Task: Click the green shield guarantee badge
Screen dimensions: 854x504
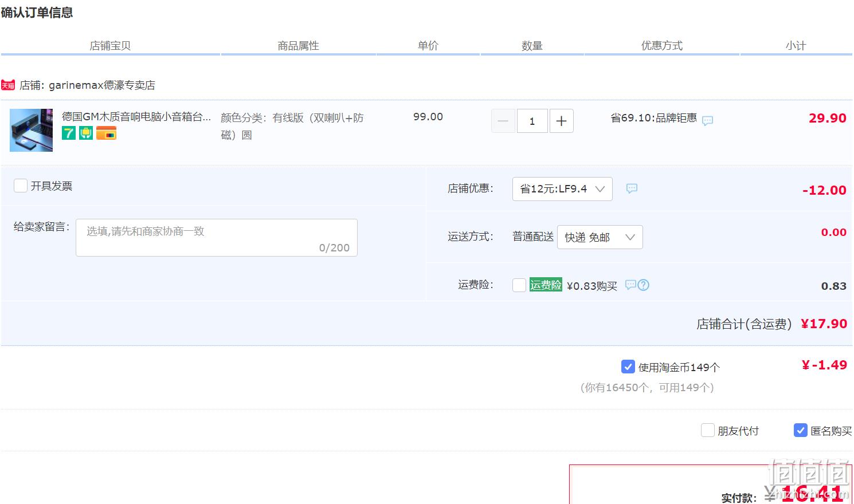Action: point(86,133)
